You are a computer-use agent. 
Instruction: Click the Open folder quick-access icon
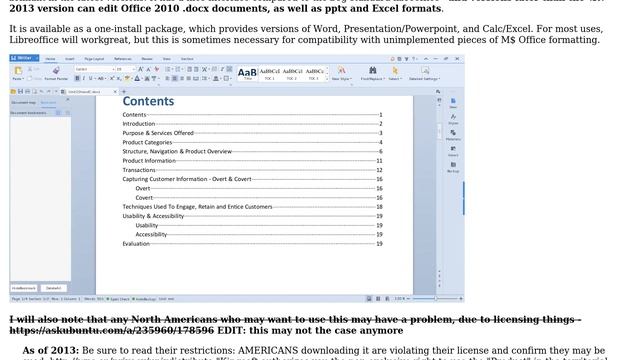pyautogui.click(x=13, y=92)
